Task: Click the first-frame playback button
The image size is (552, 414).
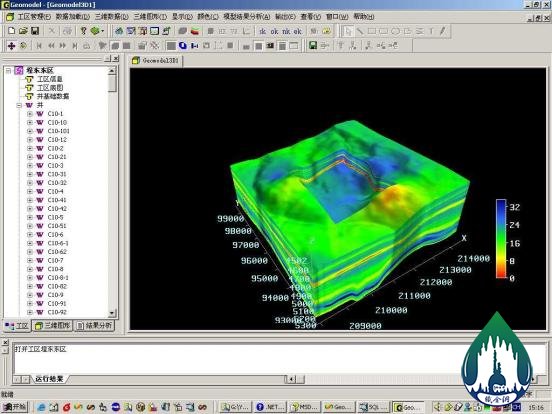Action: point(39,46)
